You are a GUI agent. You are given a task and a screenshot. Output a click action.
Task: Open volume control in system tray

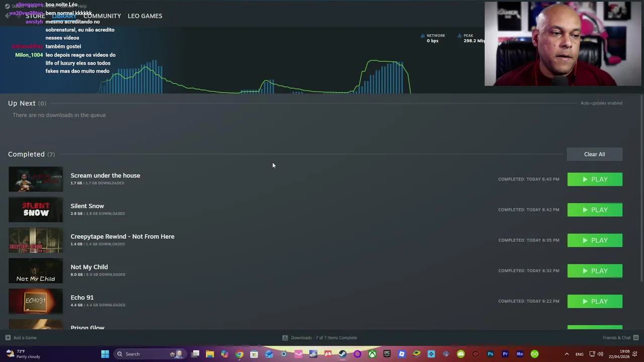(x=600, y=354)
